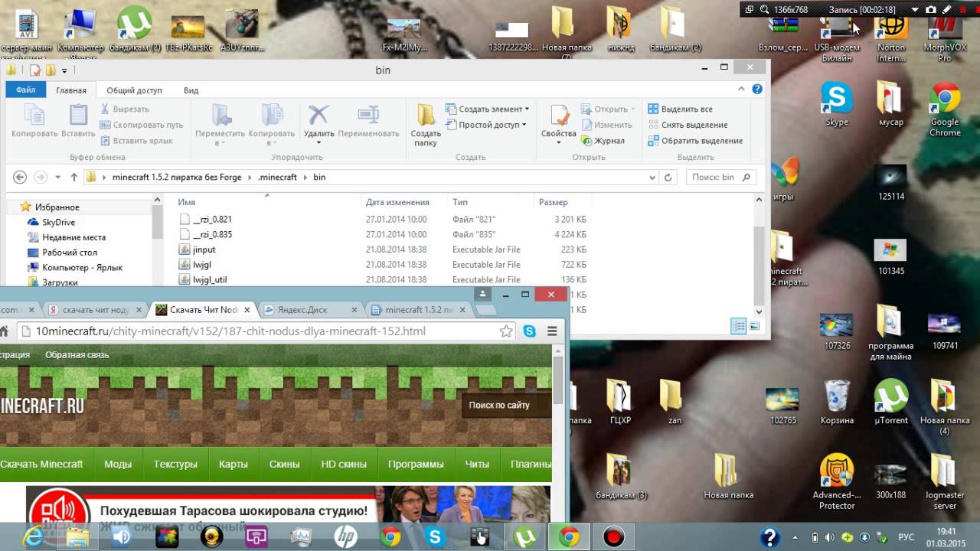Select SkyDrive in navigation pane
Image resolution: width=980 pixels, height=551 pixels.
pos(59,222)
